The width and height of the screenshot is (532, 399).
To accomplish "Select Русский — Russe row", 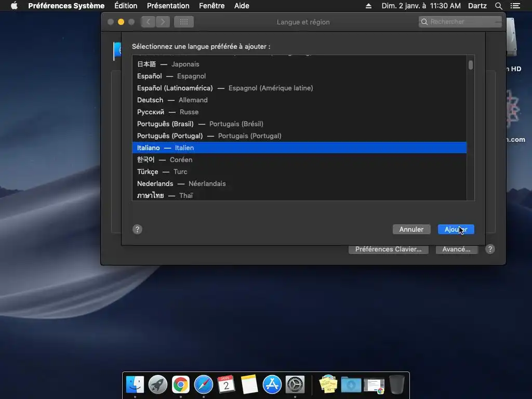I will [x=299, y=112].
